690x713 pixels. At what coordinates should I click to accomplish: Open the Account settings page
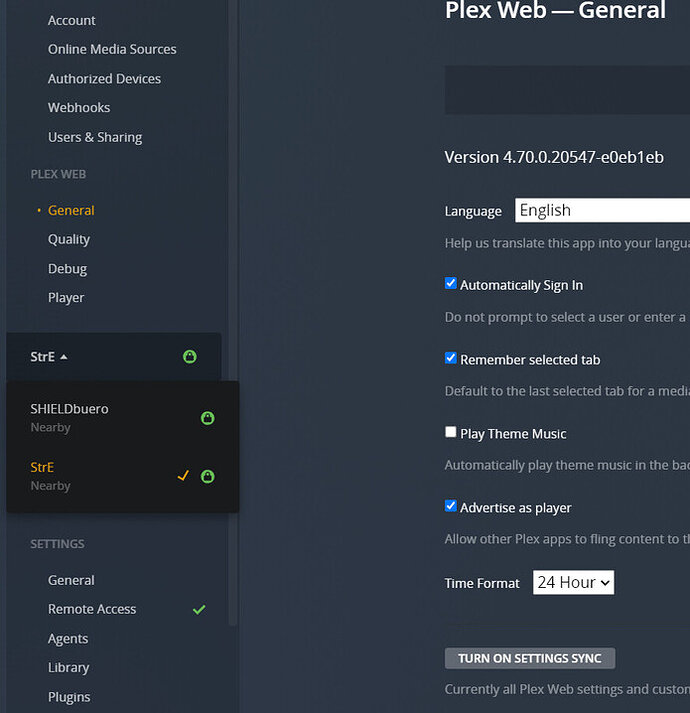[72, 20]
